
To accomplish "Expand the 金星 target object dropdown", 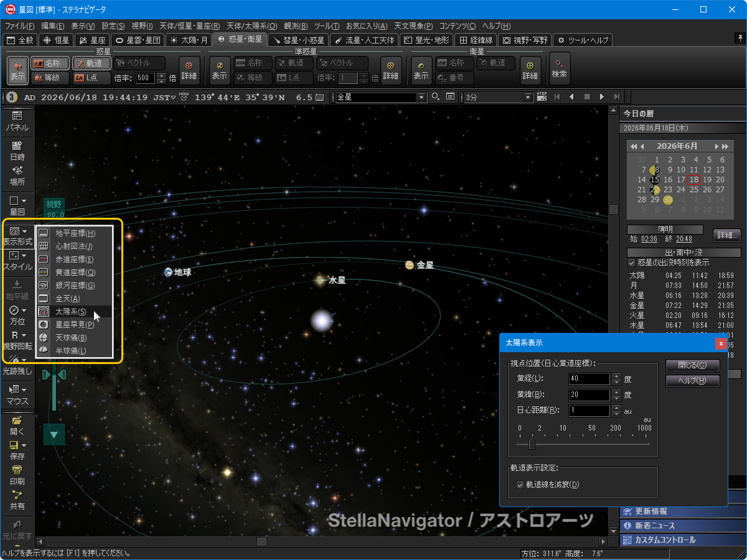I will pos(421,97).
